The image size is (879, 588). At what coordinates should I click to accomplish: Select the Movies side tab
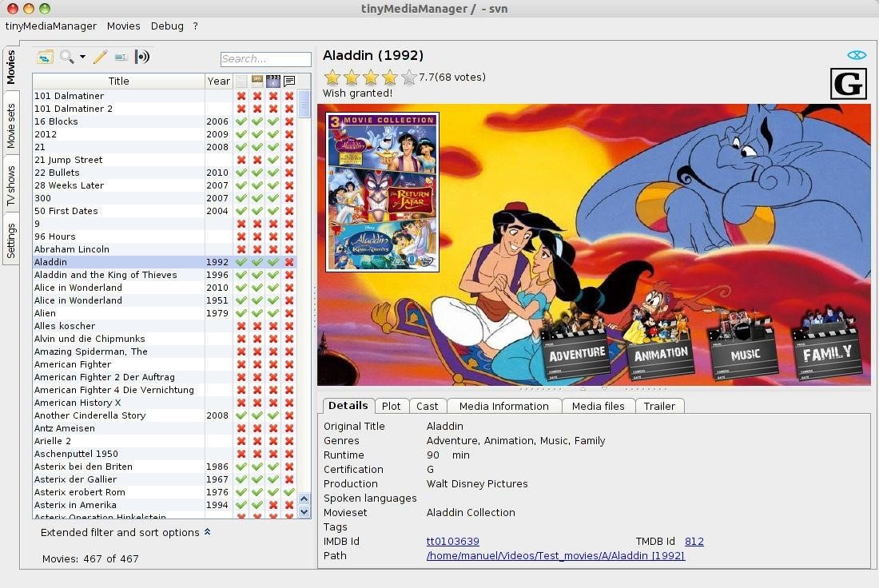click(x=11, y=67)
